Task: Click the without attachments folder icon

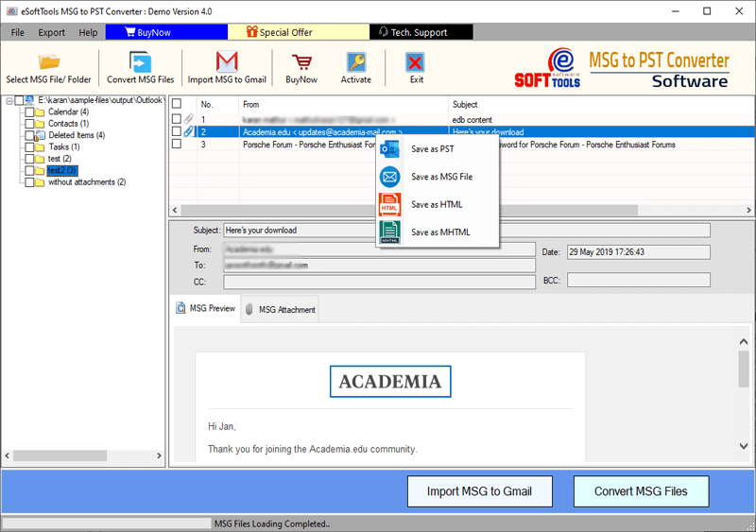Action: [x=40, y=182]
